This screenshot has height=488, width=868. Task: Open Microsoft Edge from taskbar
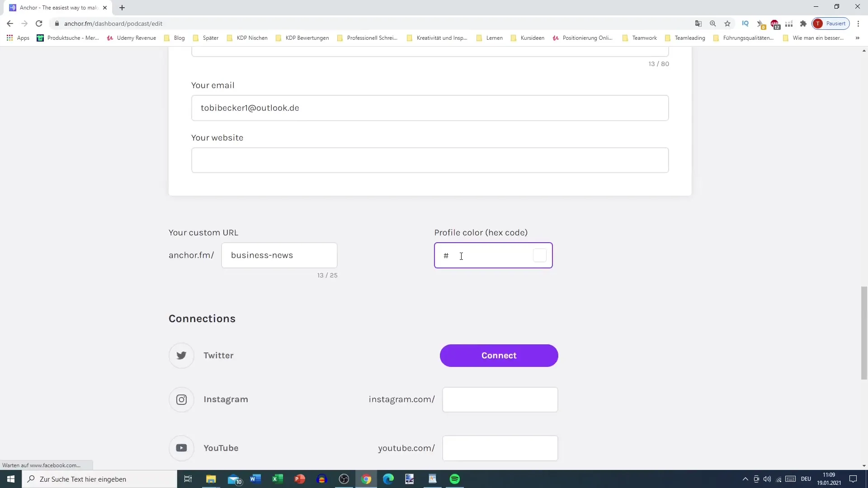[388, 479]
